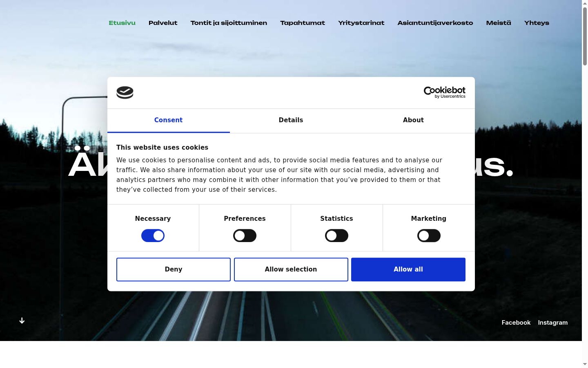Click the 'This website uses cookies' heading
588x368 pixels.
click(x=162, y=148)
